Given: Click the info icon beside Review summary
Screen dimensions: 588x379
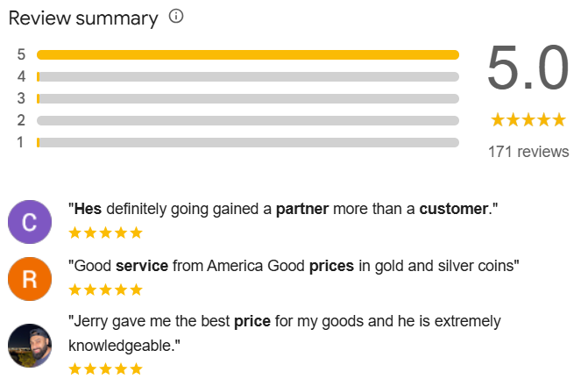Looking at the screenshot, I should click(x=176, y=17).
